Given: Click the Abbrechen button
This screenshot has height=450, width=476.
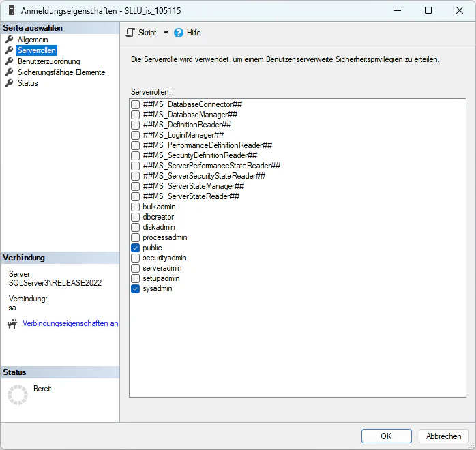Looking at the screenshot, I should [x=443, y=436].
